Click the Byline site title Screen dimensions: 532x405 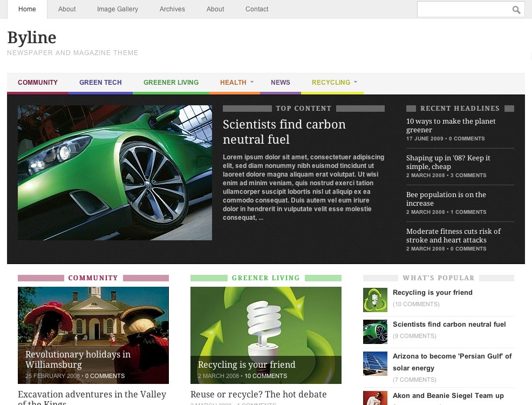click(32, 37)
